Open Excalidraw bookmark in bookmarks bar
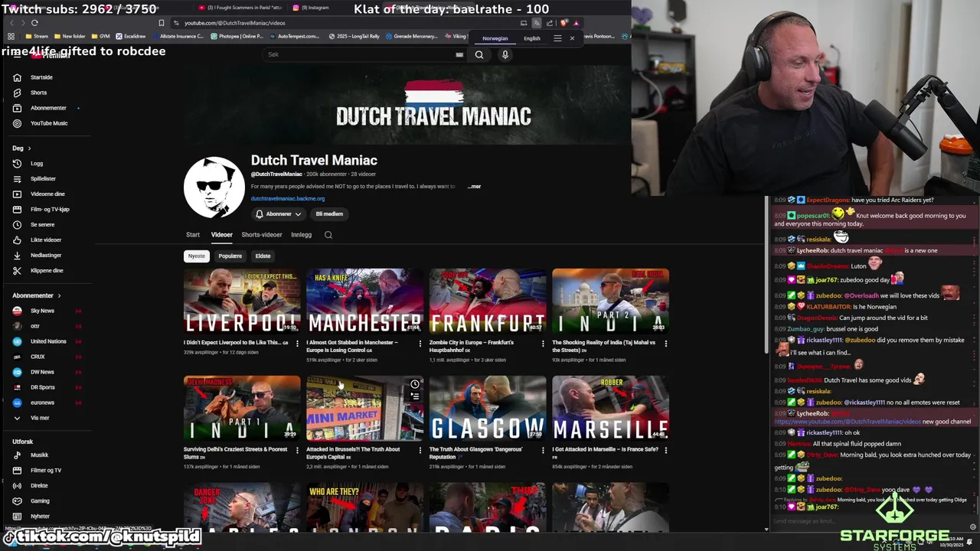This screenshot has width=980, height=551. 131,37
